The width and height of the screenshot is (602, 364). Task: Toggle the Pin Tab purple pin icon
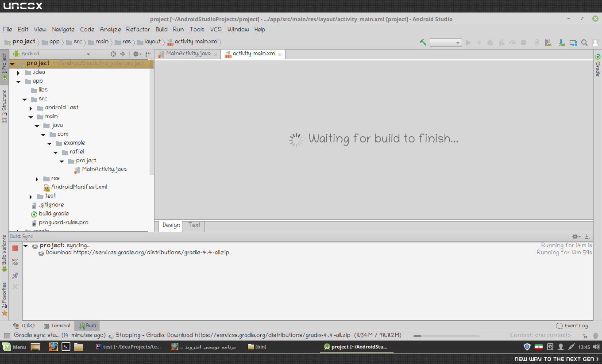click(15, 275)
